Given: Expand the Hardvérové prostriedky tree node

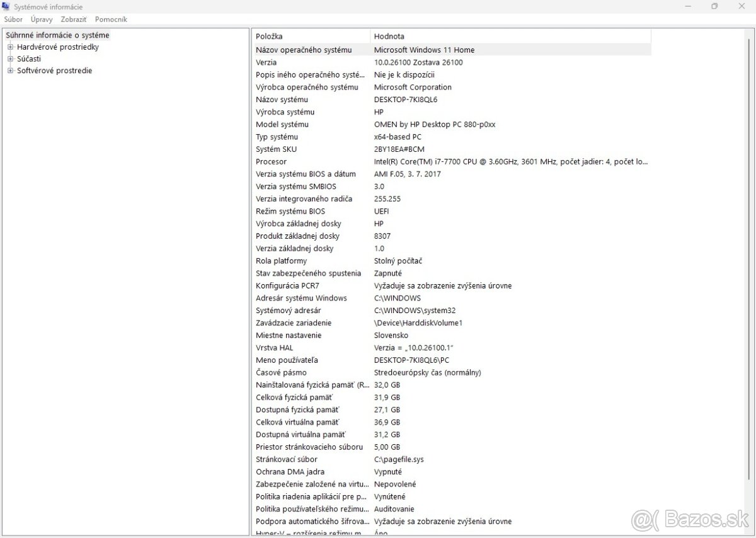Looking at the screenshot, I should click(10, 47).
